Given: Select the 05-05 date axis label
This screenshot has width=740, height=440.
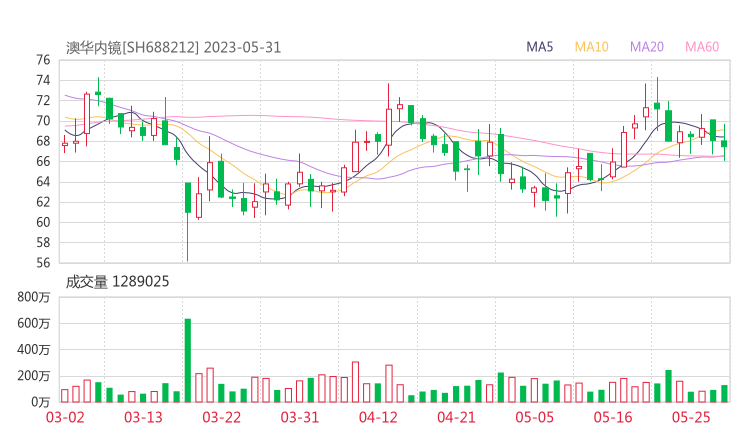Looking at the screenshot, I should point(535,417).
